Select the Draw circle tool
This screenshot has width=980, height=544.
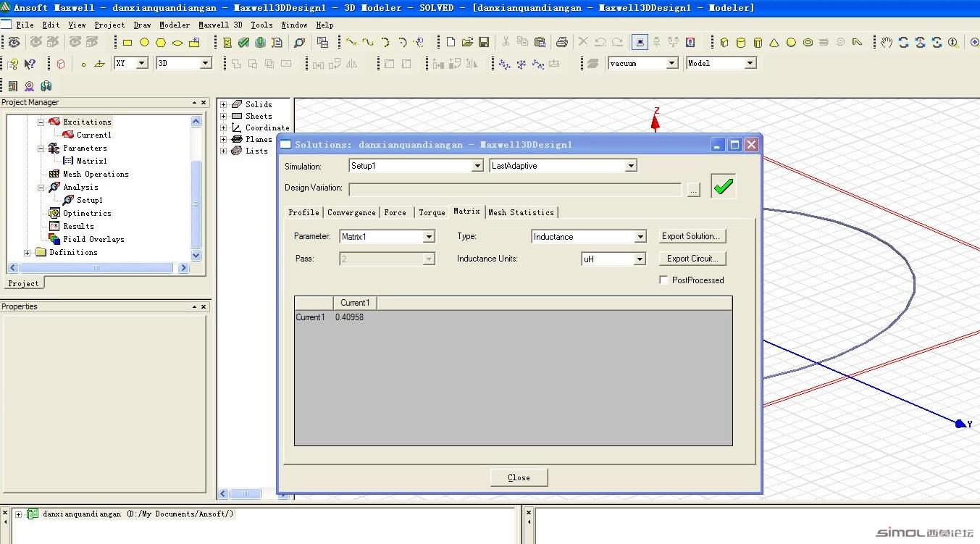pos(144,43)
